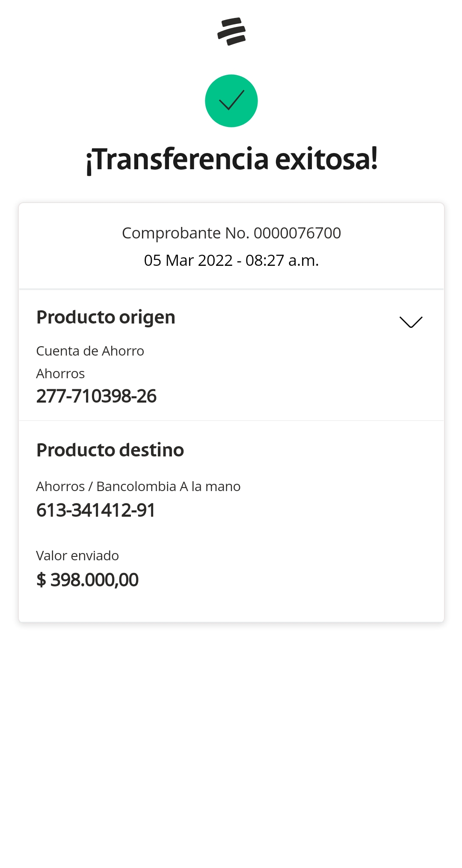Tap the "Producto origen" heading

coord(106,317)
